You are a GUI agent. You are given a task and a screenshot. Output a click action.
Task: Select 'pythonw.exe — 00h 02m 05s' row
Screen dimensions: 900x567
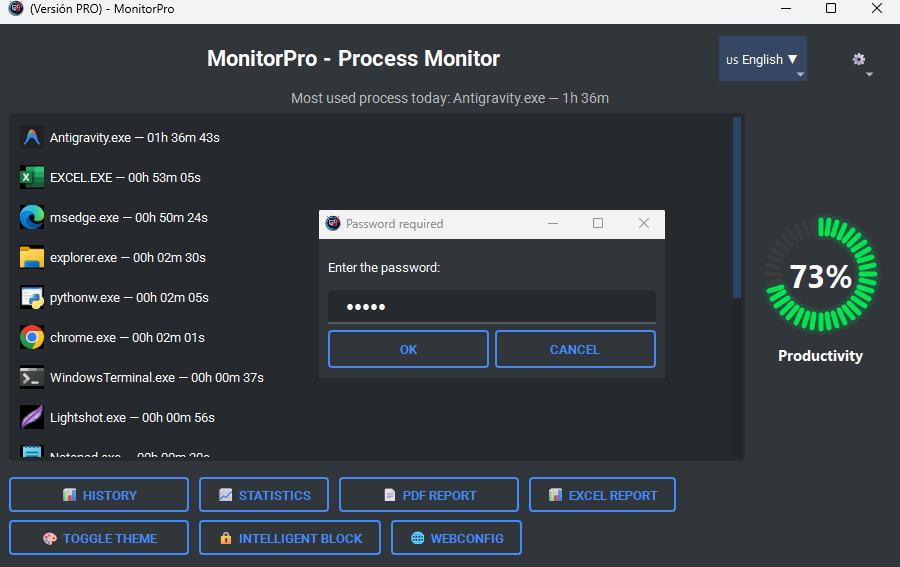click(x=373, y=297)
